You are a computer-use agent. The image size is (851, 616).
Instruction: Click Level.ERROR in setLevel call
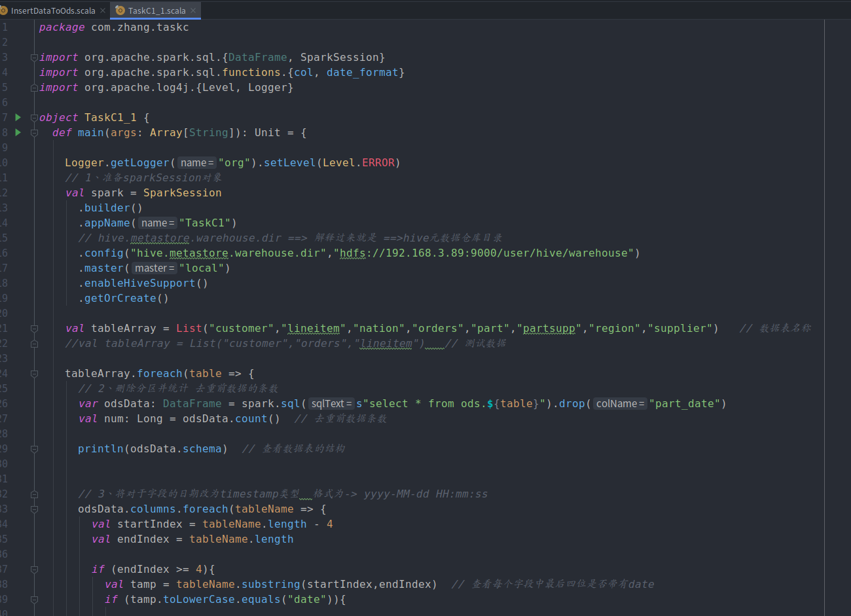tap(359, 163)
